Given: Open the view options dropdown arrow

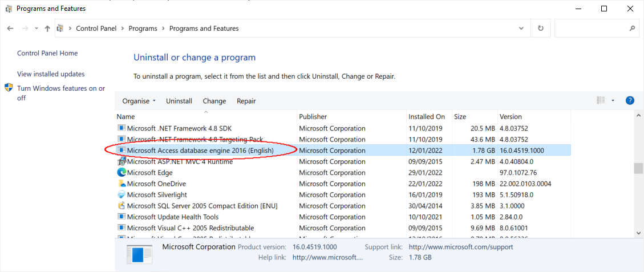Looking at the screenshot, I should [x=613, y=101].
